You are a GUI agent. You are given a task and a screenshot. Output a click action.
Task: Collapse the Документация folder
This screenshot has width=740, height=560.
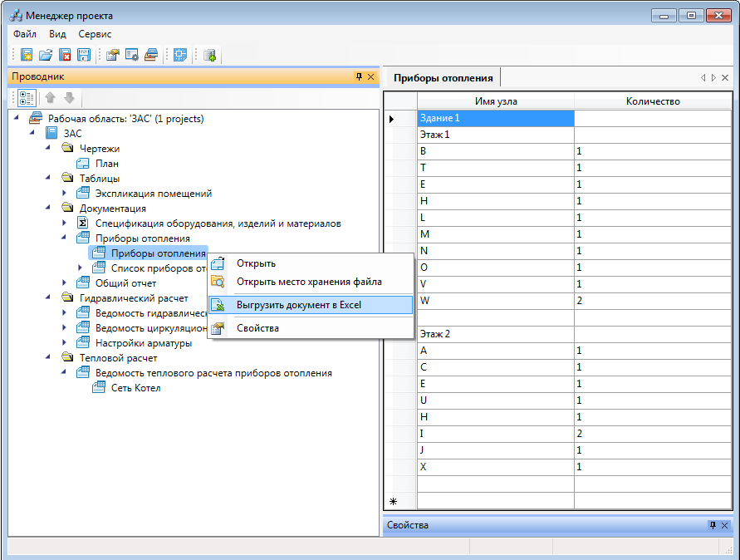click(x=48, y=207)
